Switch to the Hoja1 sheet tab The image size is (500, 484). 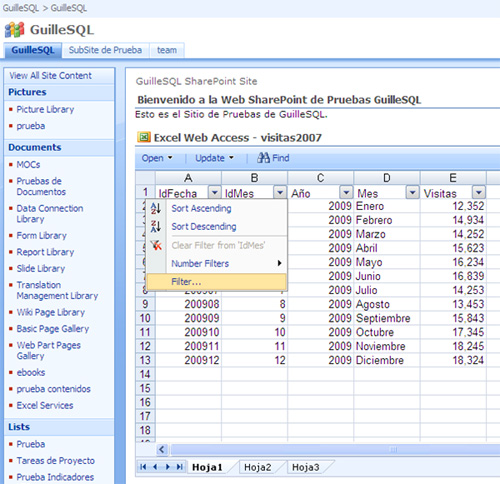pos(207,467)
